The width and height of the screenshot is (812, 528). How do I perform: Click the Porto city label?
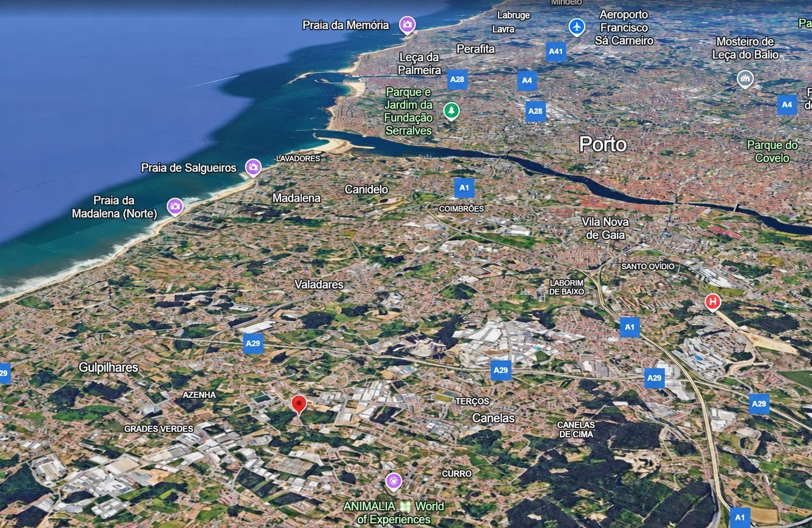(603, 144)
